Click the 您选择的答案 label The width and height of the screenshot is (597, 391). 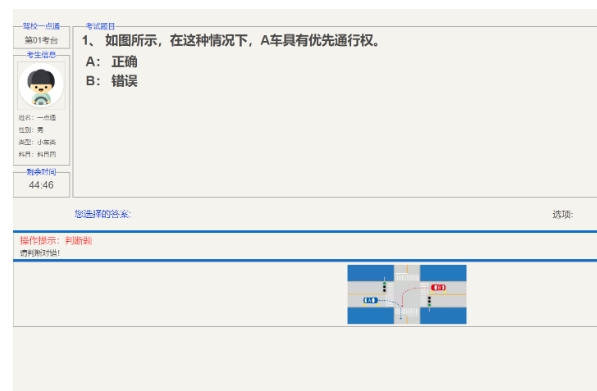pos(103,214)
